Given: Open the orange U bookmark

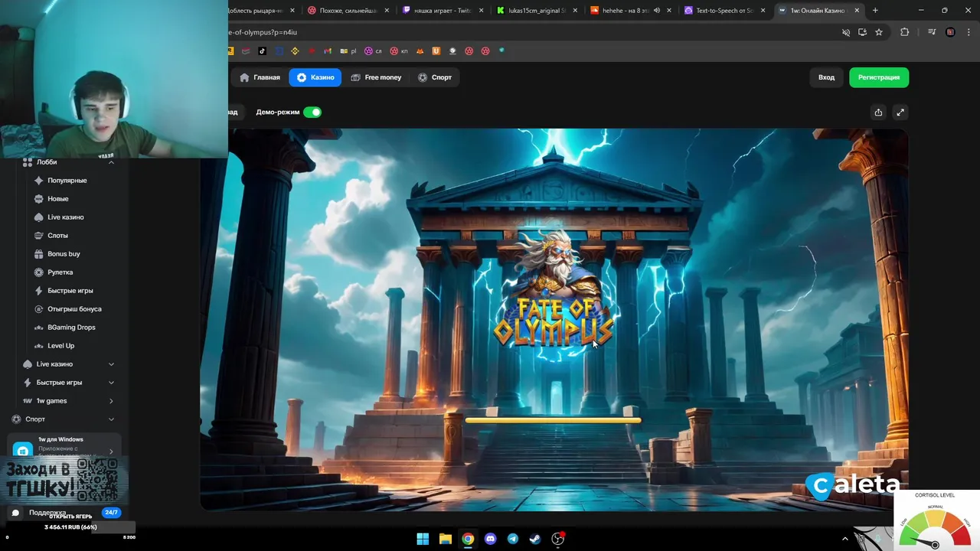Looking at the screenshot, I should 436,51.
